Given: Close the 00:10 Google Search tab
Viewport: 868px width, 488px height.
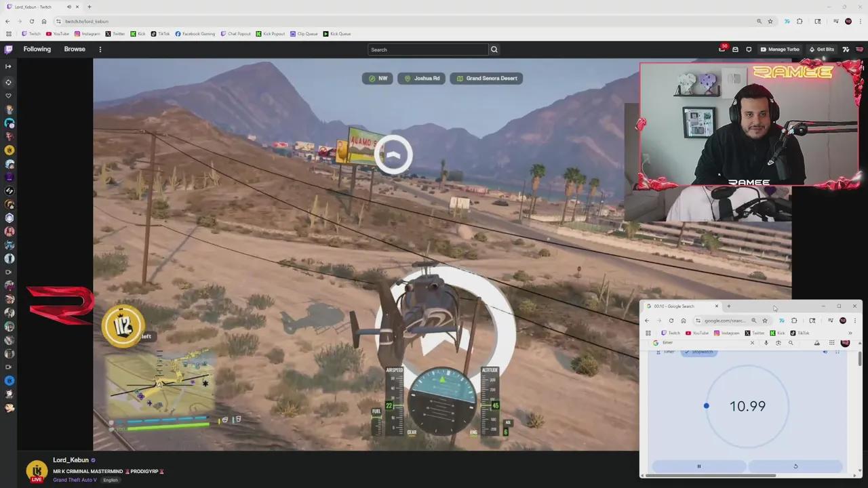Looking at the screenshot, I should click(x=716, y=306).
